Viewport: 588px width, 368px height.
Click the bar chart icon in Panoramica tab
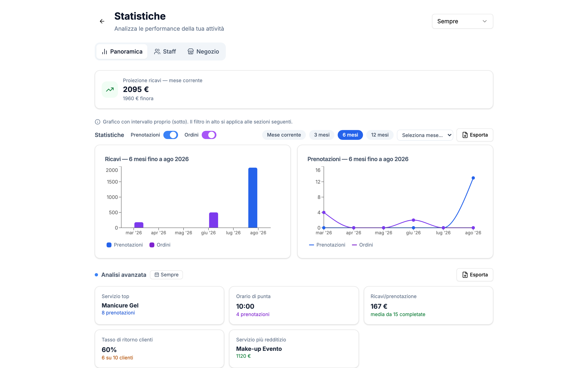(x=105, y=52)
